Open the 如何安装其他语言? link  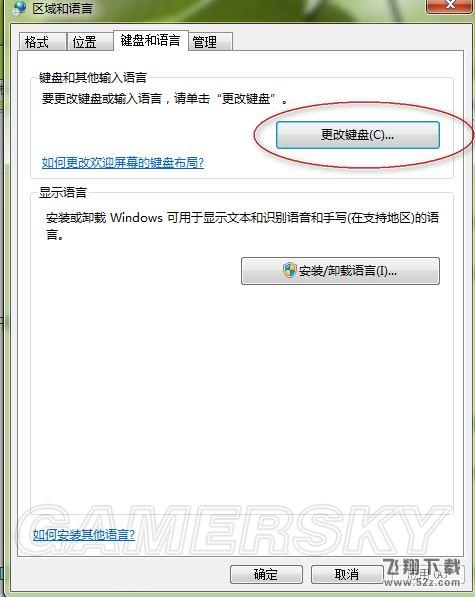pos(84,535)
